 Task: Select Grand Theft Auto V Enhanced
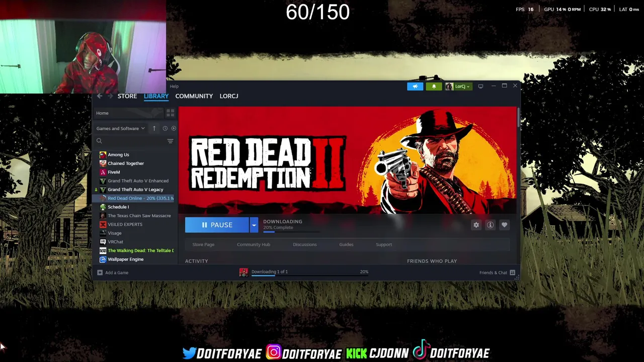(138, 181)
